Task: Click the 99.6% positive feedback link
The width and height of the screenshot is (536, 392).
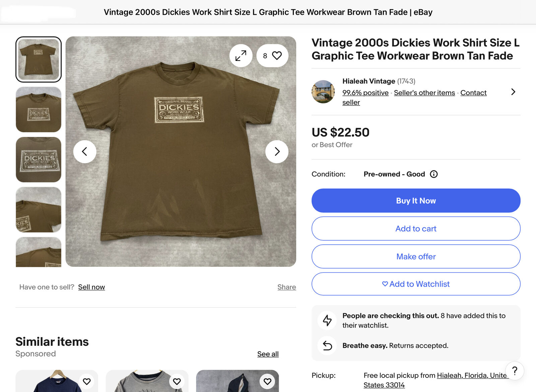Action: [x=365, y=93]
